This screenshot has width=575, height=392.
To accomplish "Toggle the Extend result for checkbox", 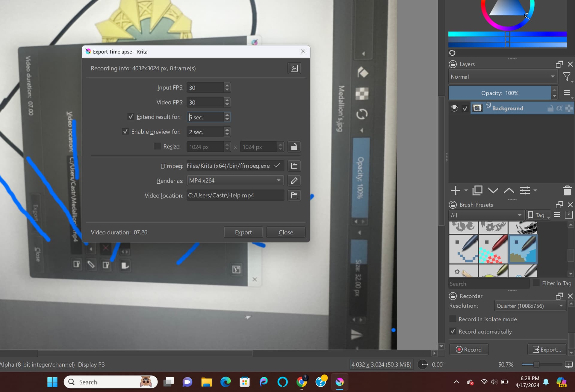I will point(131,117).
